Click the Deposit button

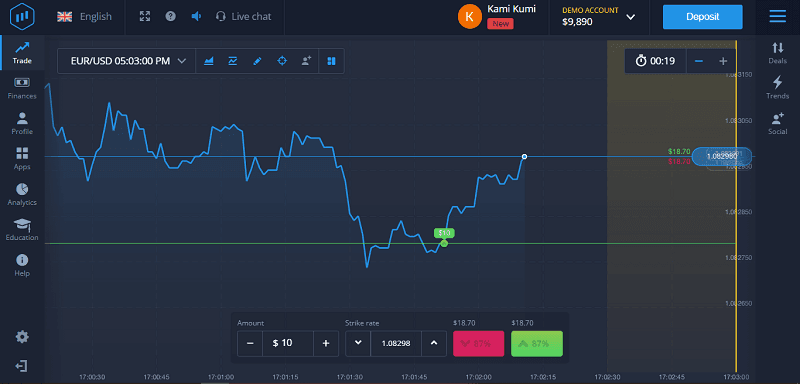coord(703,17)
